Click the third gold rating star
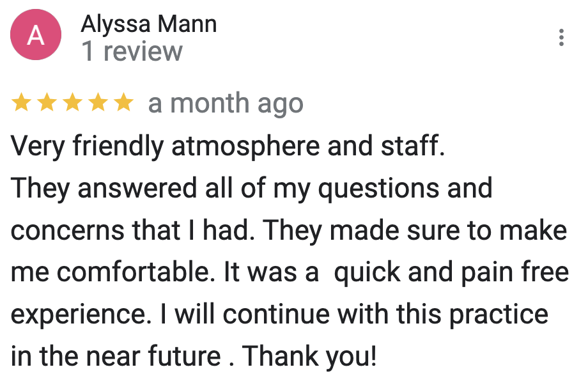The width and height of the screenshot is (588, 390). tap(72, 103)
